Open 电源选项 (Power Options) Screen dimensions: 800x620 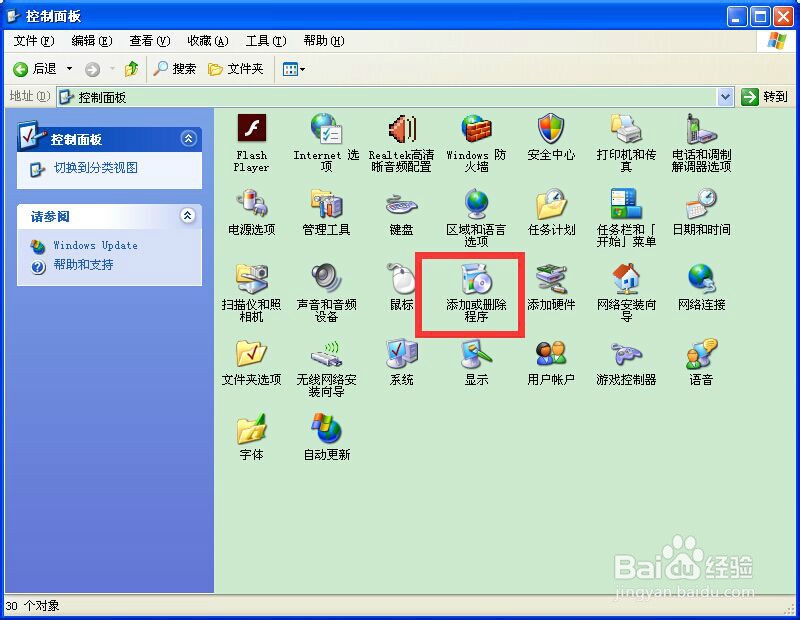pyautogui.click(x=250, y=212)
